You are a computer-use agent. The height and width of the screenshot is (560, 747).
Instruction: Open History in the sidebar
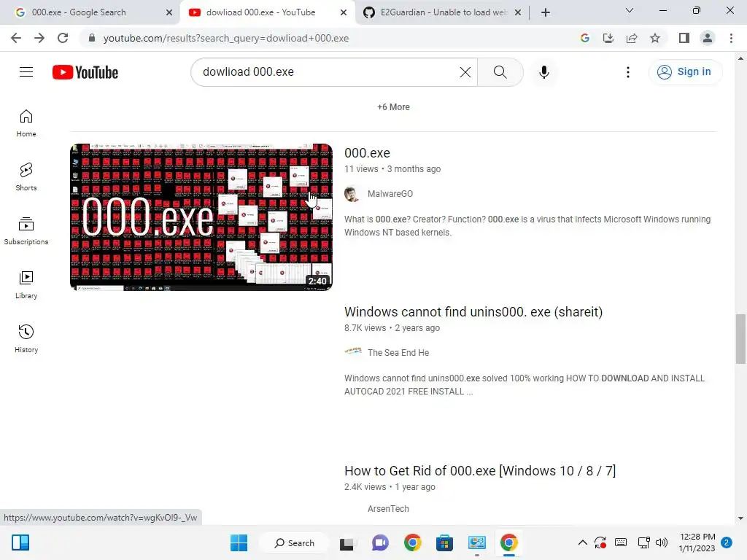pyautogui.click(x=26, y=338)
